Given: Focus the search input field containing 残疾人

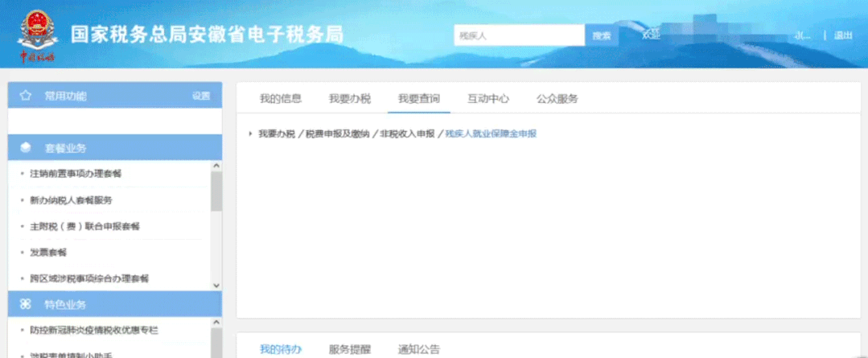Looking at the screenshot, I should tap(518, 35).
